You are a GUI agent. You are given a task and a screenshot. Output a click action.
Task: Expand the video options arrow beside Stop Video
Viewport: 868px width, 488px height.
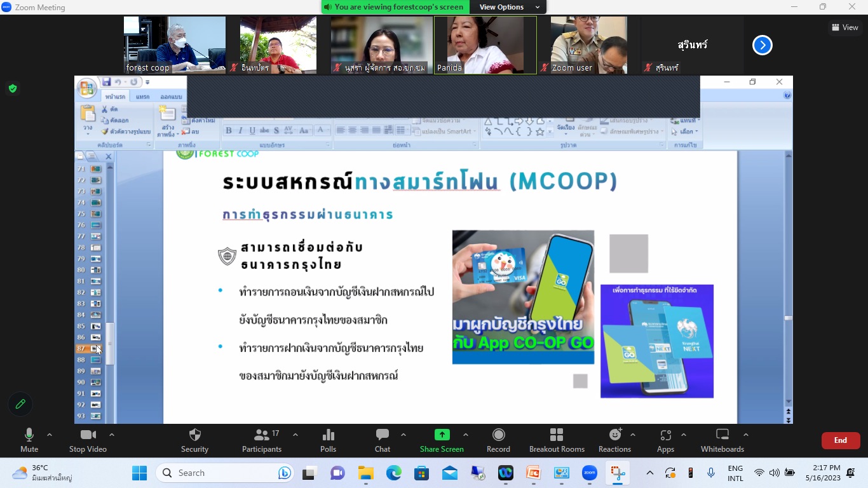112,435
